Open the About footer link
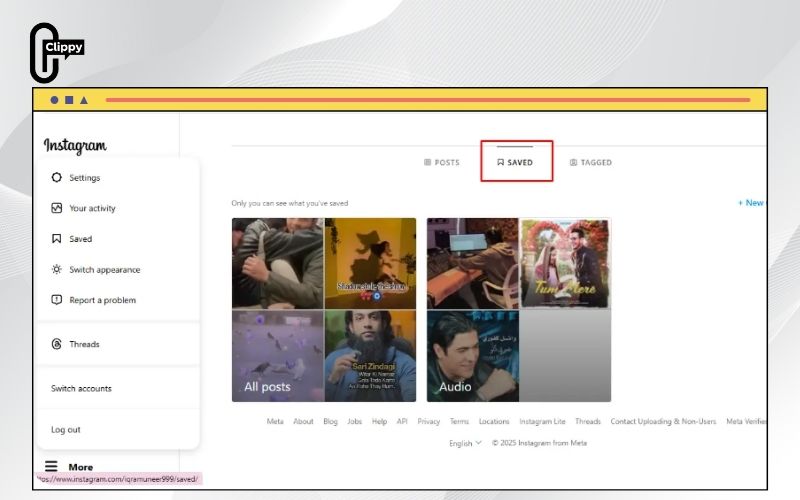Image resolution: width=800 pixels, height=500 pixels. pyautogui.click(x=303, y=421)
